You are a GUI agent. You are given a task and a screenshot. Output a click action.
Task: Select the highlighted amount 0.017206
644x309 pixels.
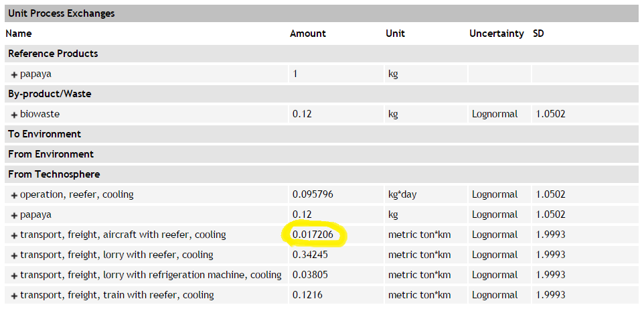313,235
